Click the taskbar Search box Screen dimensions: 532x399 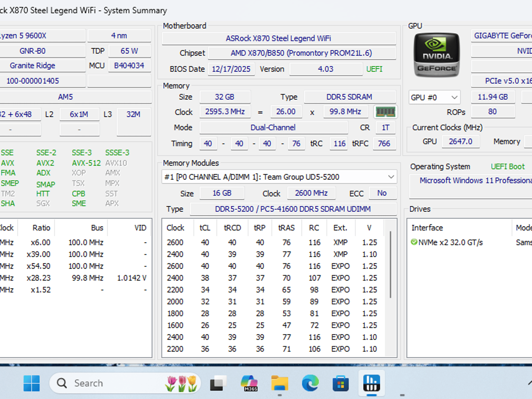click(125, 383)
